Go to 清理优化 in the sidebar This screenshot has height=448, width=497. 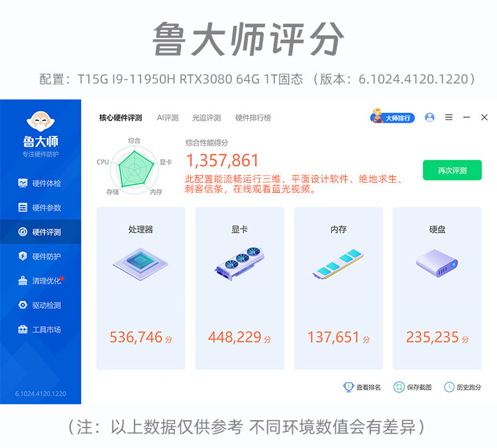(x=40, y=280)
